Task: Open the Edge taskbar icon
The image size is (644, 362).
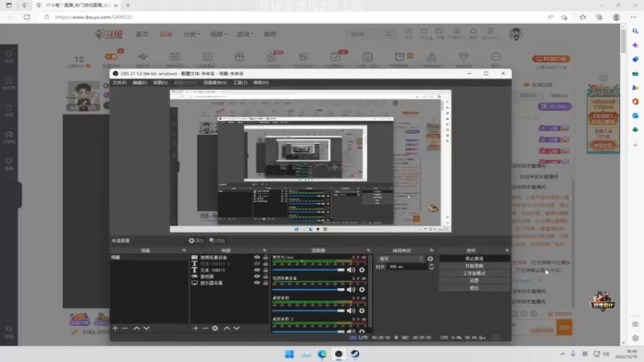Action: [322, 354]
